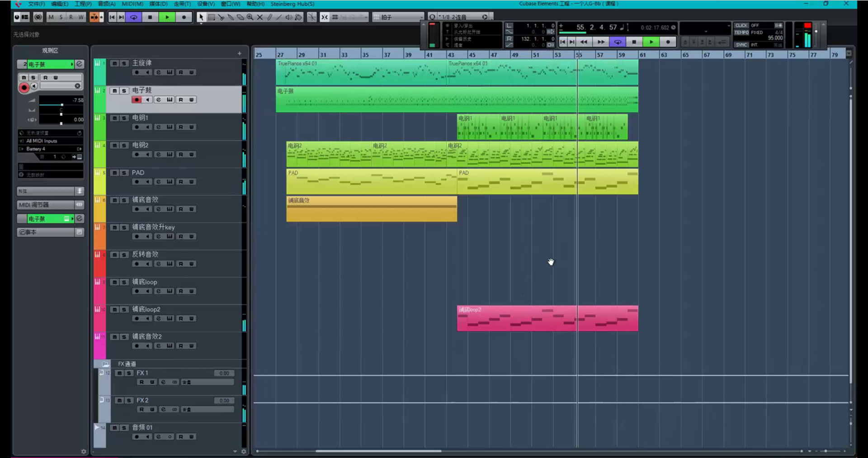
Task: Click the transport panel Fast Forward button
Action: click(x=601, y=42)
